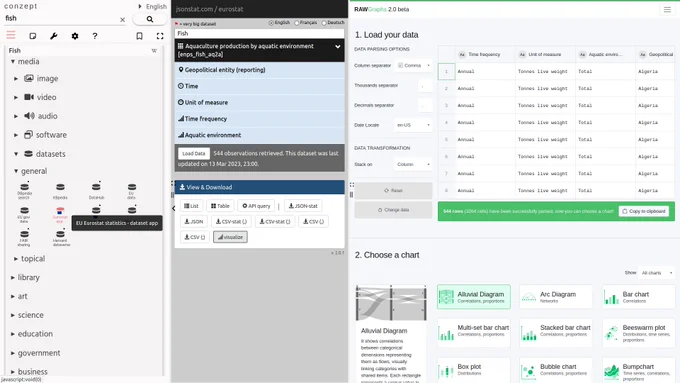Open the EU data dataset icon
The width and height of the screenshot is (680, 383).
131,190
